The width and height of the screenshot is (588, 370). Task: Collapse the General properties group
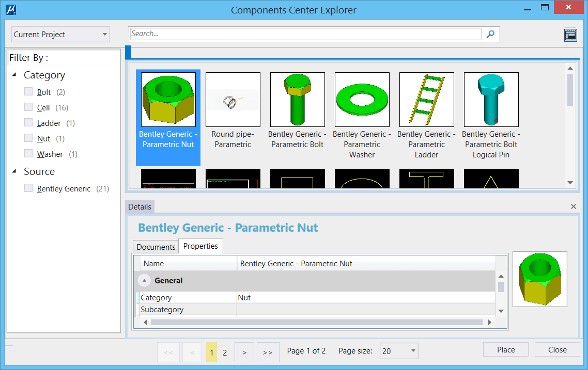point(144,280)
